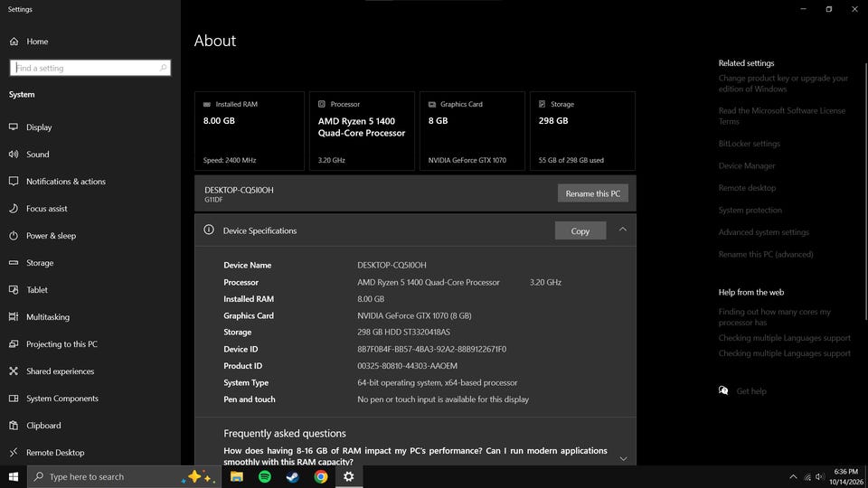Screen dimensions: 868x488
Task: Click the 298 GB HDD ST3320418AS text
Action: (403, 332)
